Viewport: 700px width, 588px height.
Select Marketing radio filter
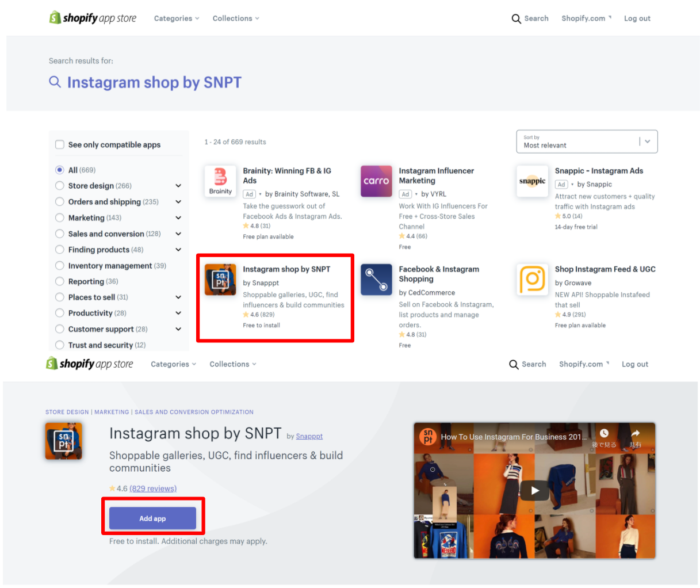(59, 217)
